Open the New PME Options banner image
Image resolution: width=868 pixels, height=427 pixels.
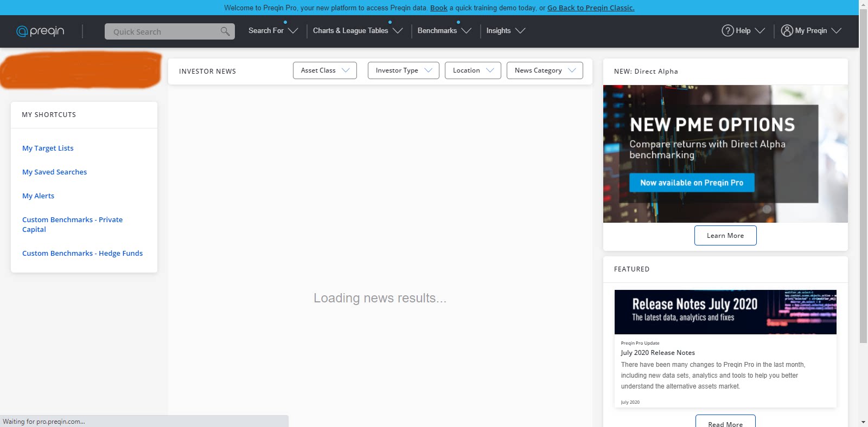pyautogui.click(x=725, y=154)
